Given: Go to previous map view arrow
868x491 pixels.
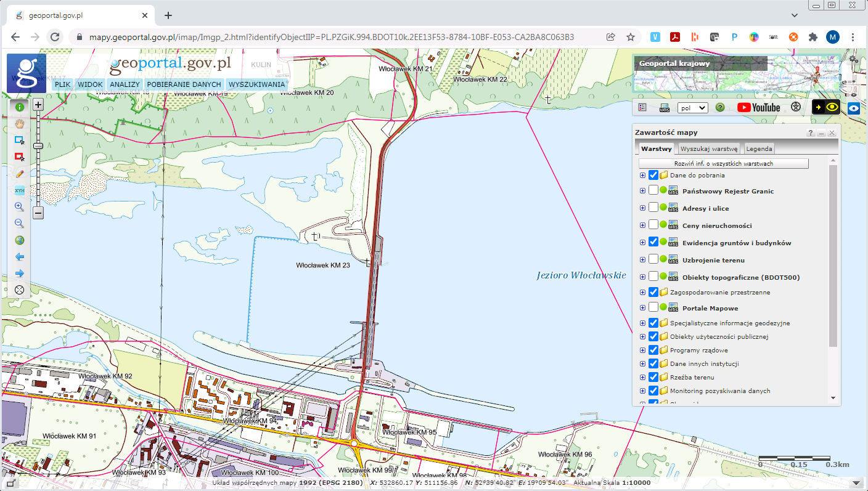Looking at the screenshot, I should 19,257.
